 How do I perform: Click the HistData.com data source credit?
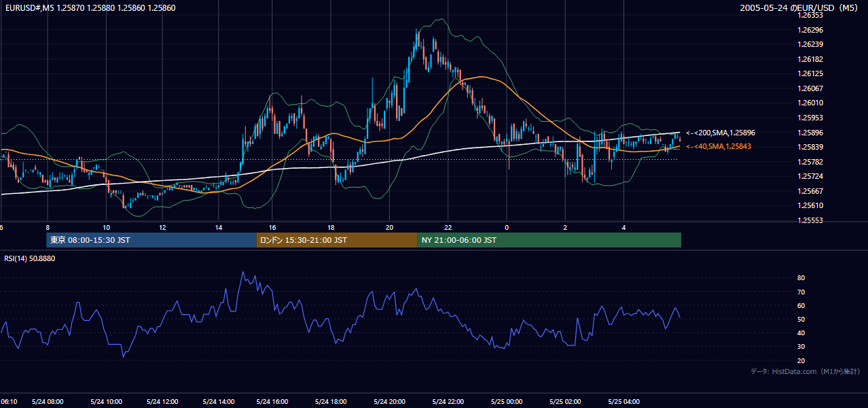tap(806, 371)
